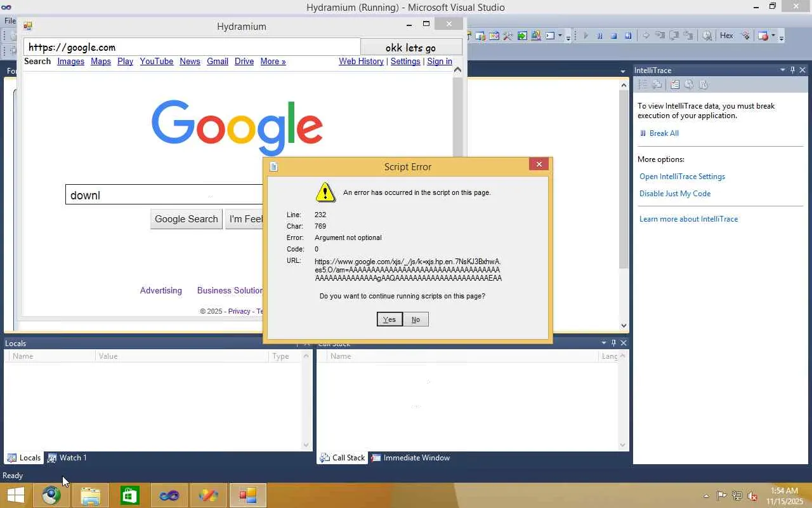The width and height of the screenshot is (812, 508).
Task: Click the Continue (play) debug toolbar icon
Action: tap(586, 36)
